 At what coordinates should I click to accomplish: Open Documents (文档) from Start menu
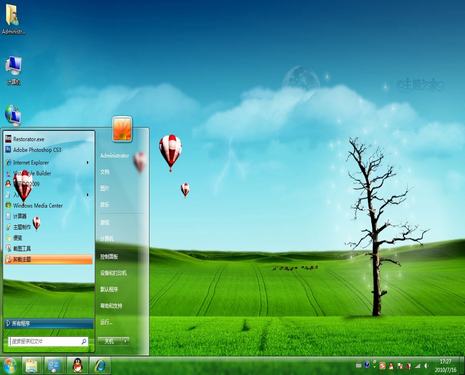pos(105,172)
